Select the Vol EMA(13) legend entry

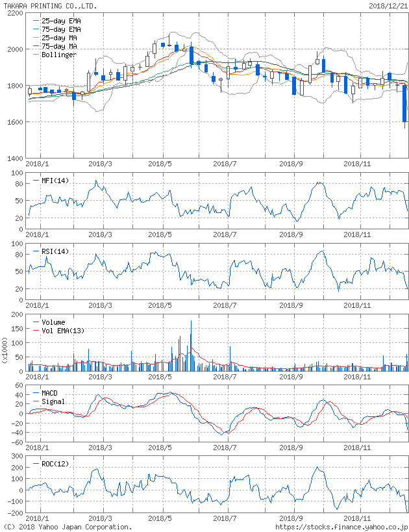coord(61,331)
